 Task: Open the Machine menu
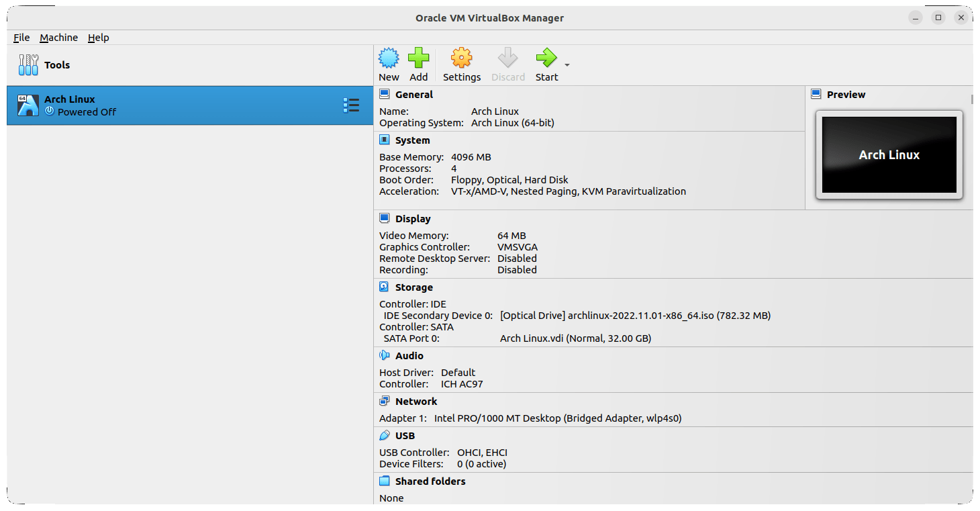58,37
